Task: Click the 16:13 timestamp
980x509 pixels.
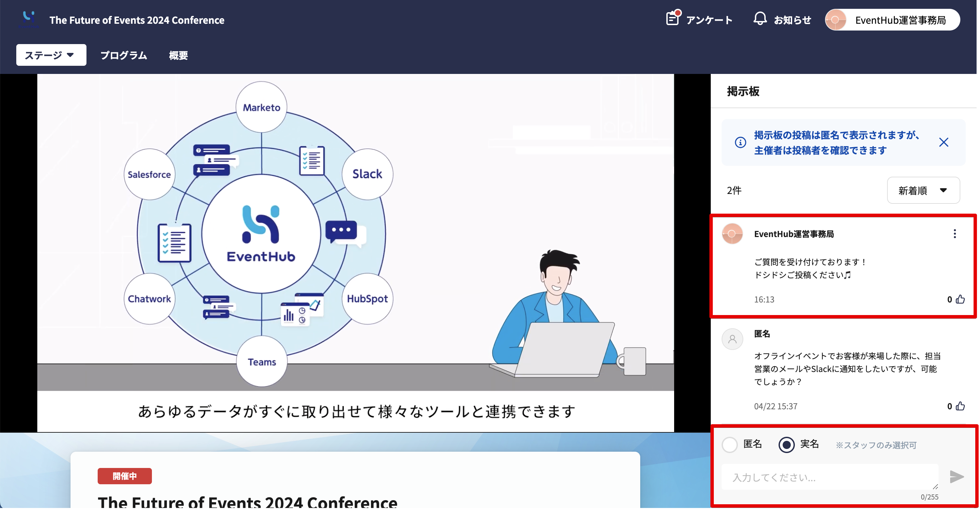Action: [764, 299]
